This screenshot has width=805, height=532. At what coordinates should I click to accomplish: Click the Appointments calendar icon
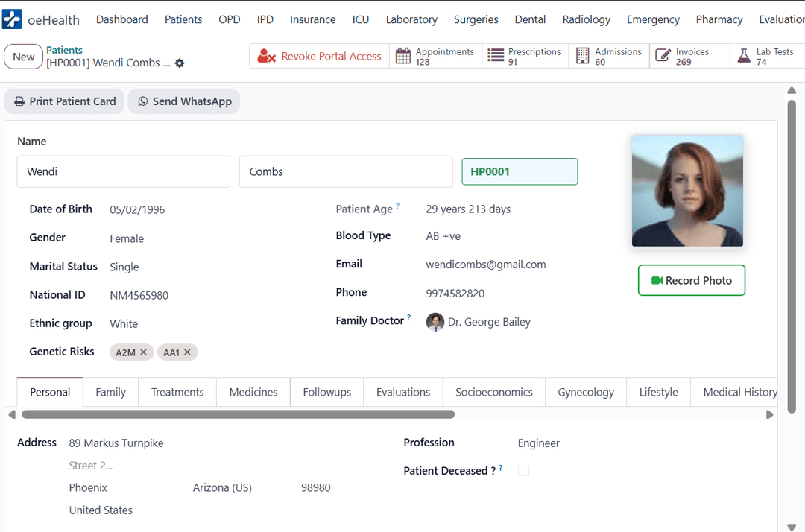(403, 56)
